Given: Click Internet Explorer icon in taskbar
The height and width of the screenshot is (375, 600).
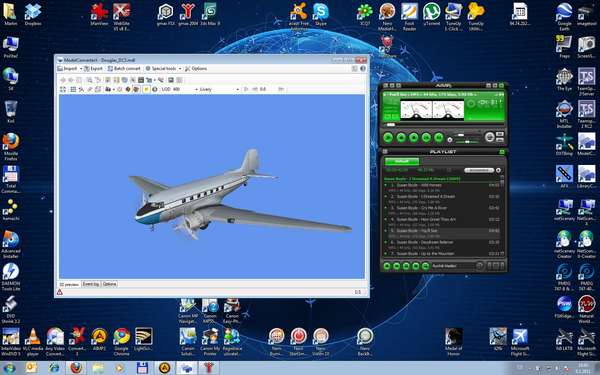Looking at the screenshot, I should point(54,368).
